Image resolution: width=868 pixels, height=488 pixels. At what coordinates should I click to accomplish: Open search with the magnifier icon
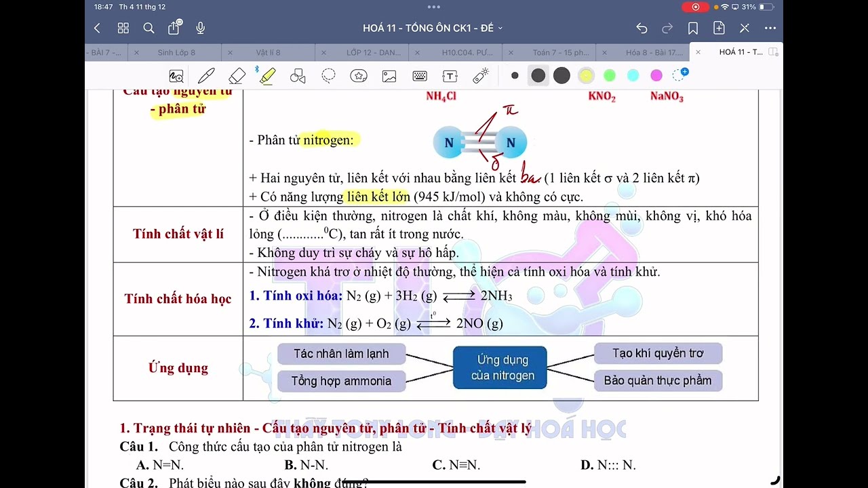(149, 28)
